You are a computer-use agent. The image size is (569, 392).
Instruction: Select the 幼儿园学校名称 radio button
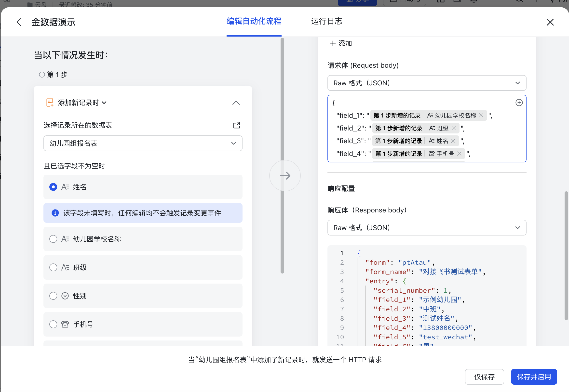click(53, 239)
